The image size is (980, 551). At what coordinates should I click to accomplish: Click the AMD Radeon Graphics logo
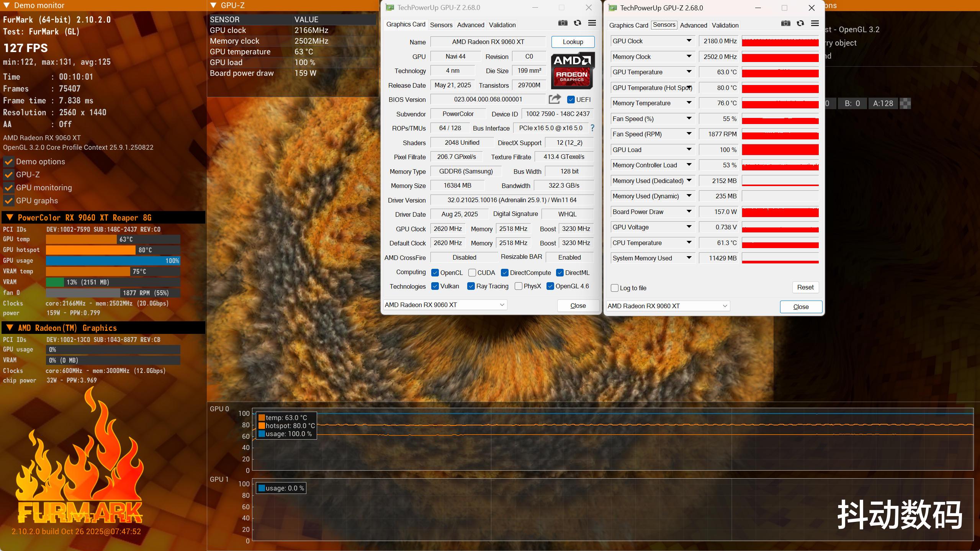point(573,71)
